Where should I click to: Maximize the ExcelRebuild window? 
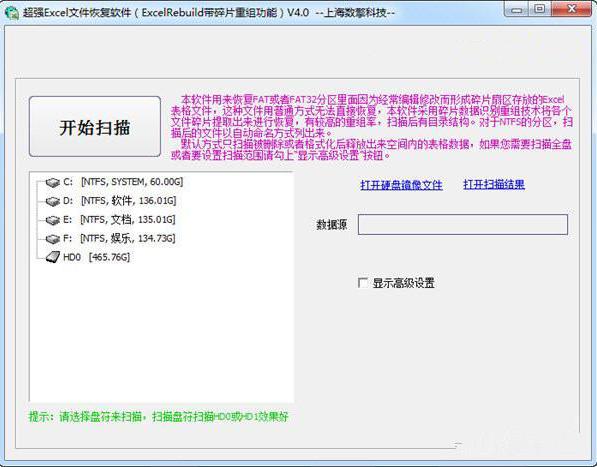[540, 10]
